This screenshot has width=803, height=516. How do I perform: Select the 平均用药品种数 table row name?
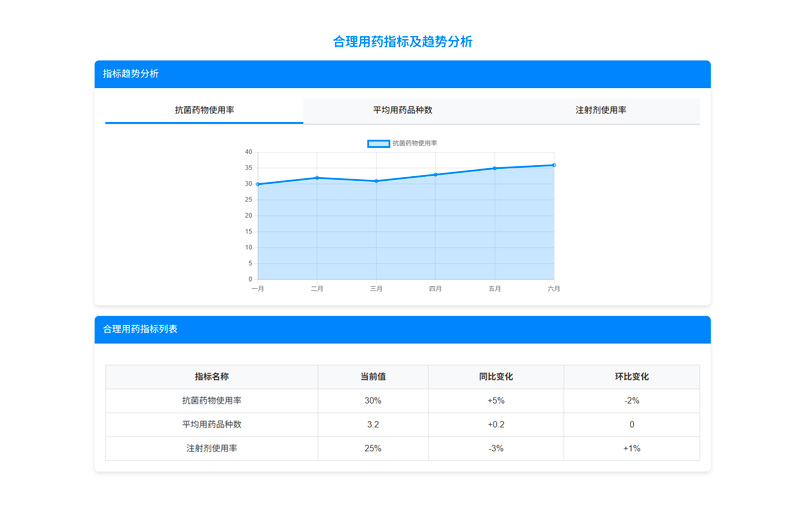point(212,425)
